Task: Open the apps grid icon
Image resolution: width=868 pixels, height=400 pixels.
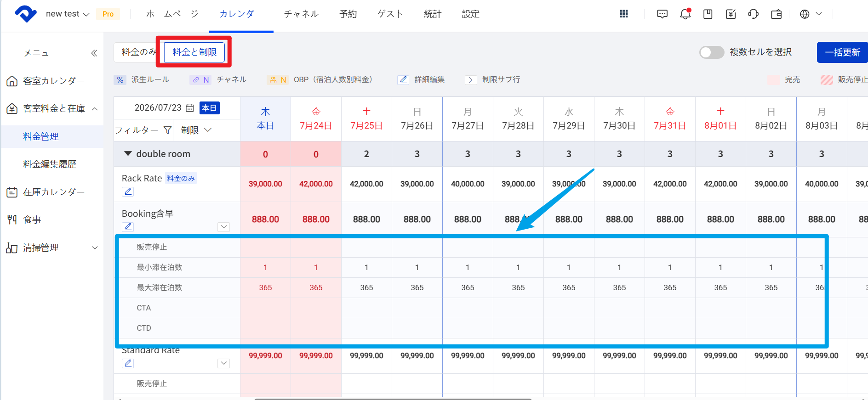Action: point(624,14)
